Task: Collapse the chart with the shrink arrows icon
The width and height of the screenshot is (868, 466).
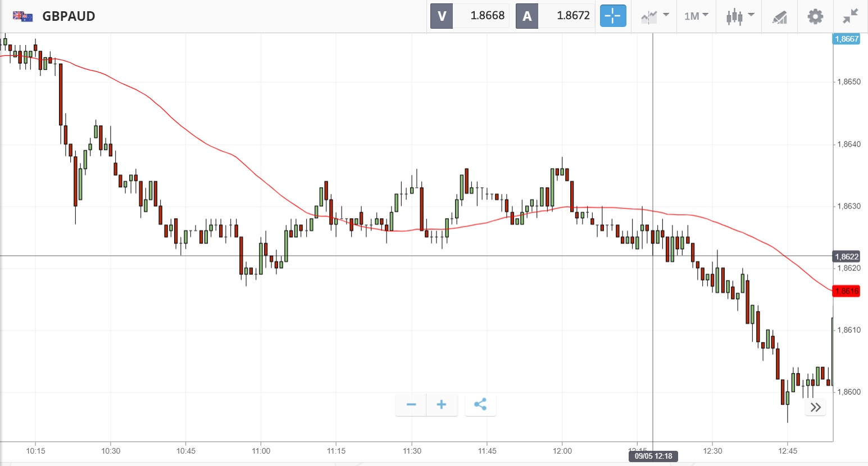Action: [851, 16]
